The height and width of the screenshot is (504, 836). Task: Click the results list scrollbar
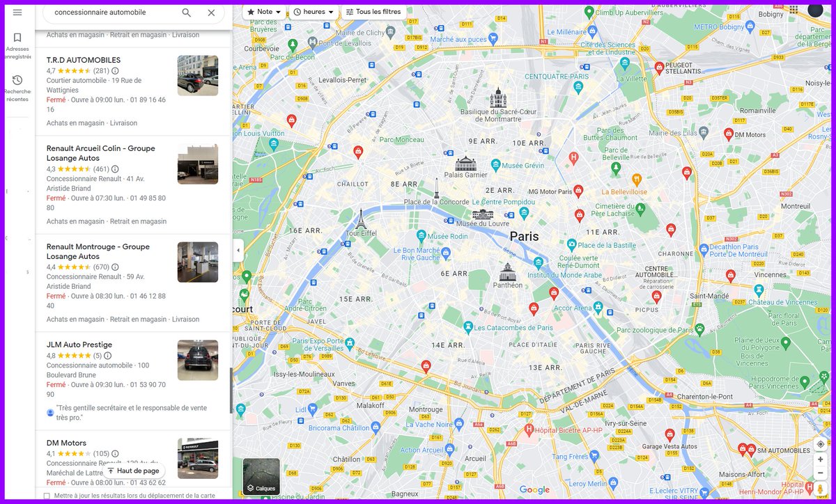click(x=231, y=390)
